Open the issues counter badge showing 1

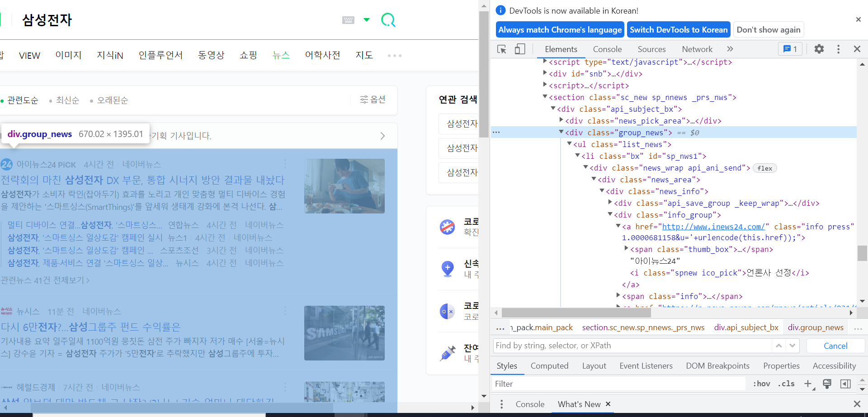[x=790, y=49]
